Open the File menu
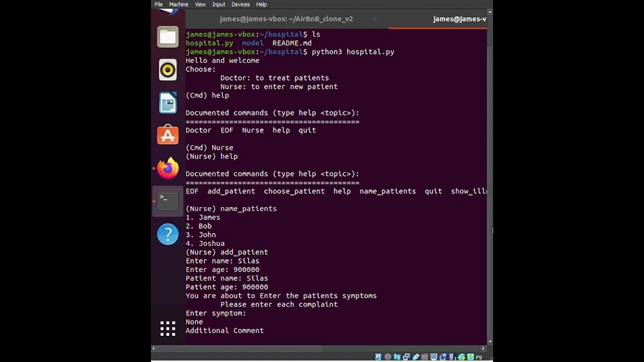Image resolution: width=644 pixels, height=362 pixels. pyautogui.click(x=158, y=5)
